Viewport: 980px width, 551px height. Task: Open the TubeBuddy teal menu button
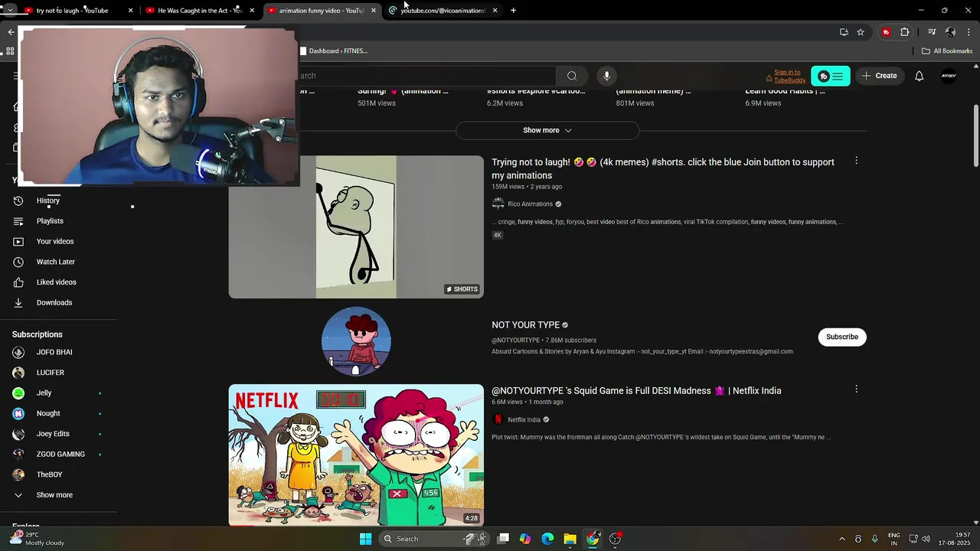tap(831, 76)
